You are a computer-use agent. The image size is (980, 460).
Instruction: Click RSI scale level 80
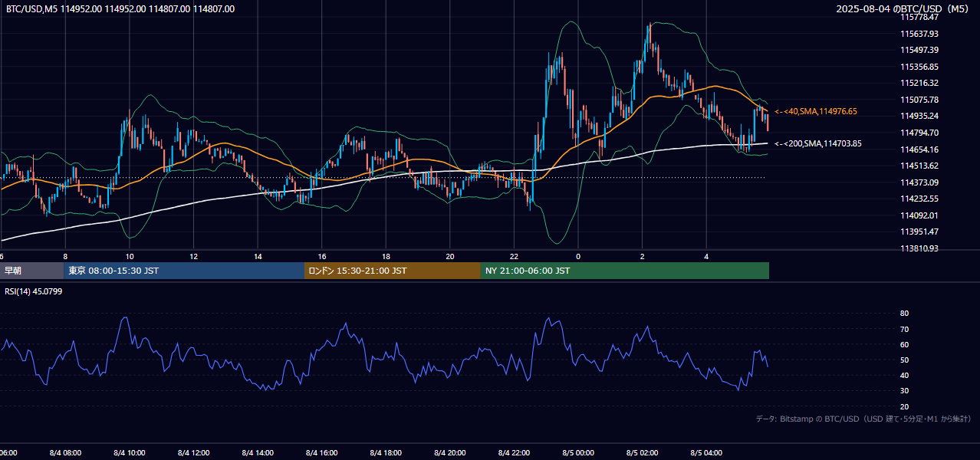[x=904, y=314]
